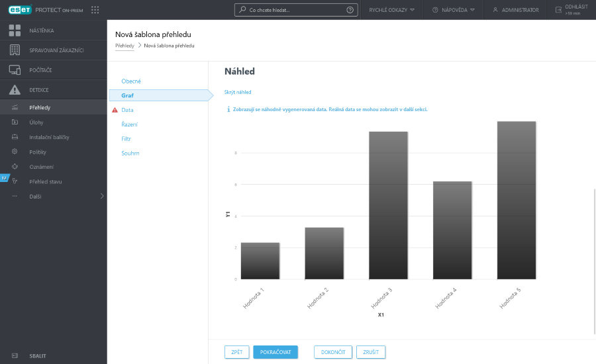
Task: Click the Dokončit button
Action: 333,352
